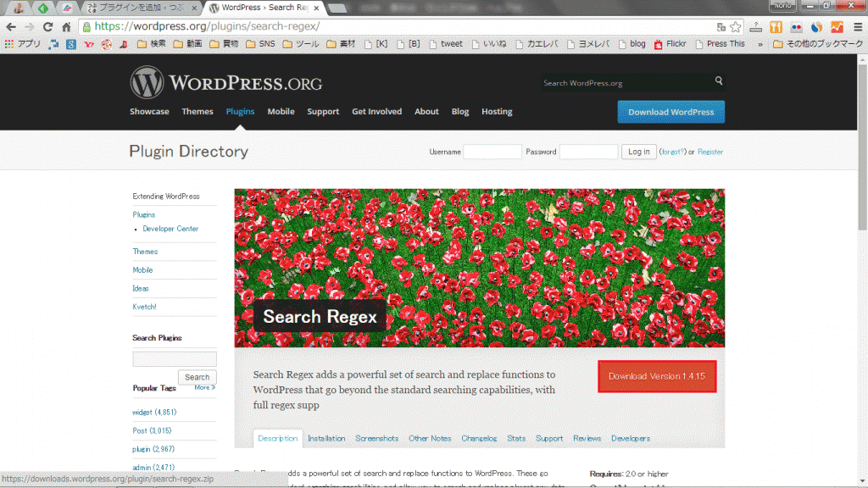Click the Username input field
Screen dimensions: 868x488
[x=492, y=152]
